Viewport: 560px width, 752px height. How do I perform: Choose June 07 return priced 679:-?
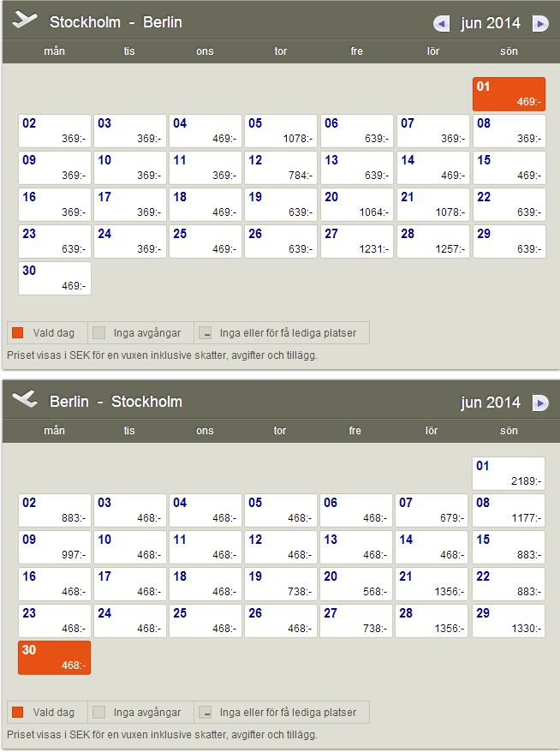coord(432,510)
